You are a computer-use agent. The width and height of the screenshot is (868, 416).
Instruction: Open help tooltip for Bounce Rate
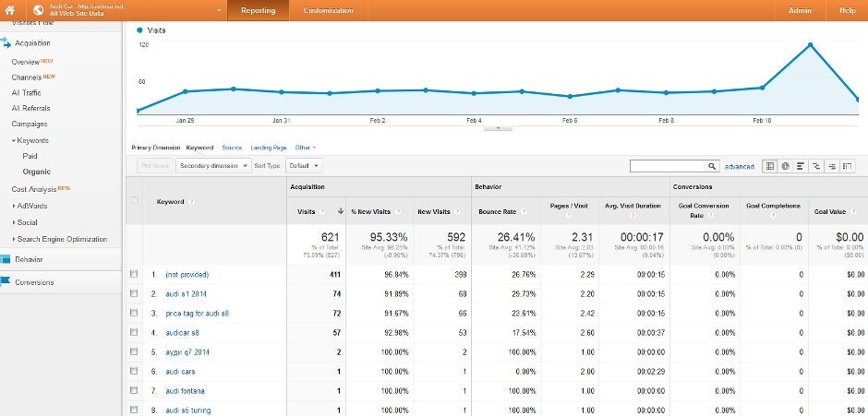(x=524, y=212)
